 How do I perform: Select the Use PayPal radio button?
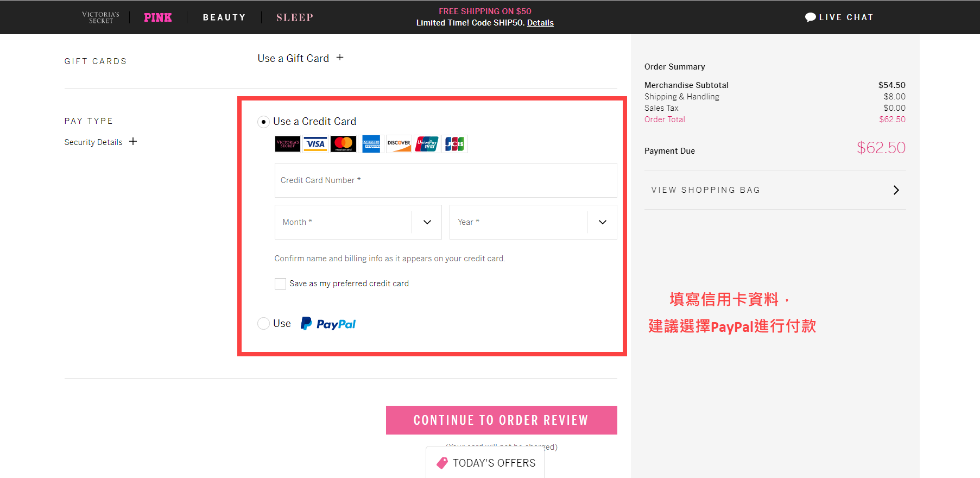[x=263, y=324]
